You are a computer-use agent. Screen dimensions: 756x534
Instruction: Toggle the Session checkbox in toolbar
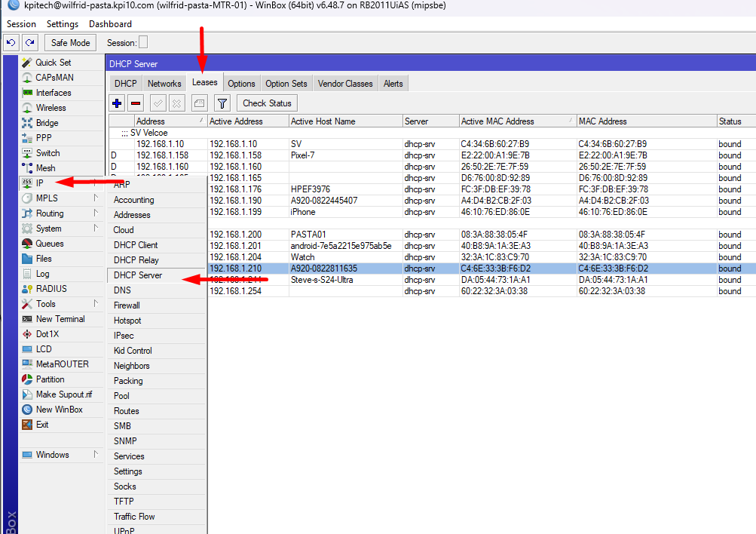[x=143, y=42]
